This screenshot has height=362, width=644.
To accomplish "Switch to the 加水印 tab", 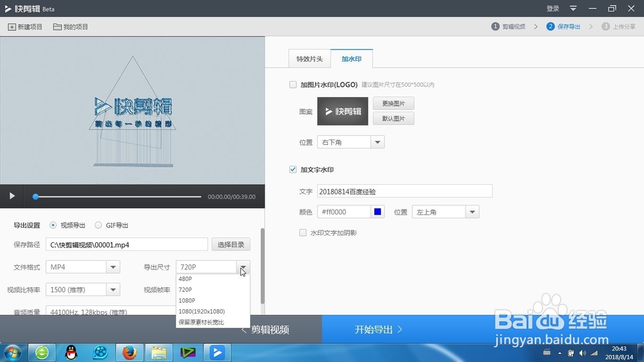I will [x=352, y=59].
